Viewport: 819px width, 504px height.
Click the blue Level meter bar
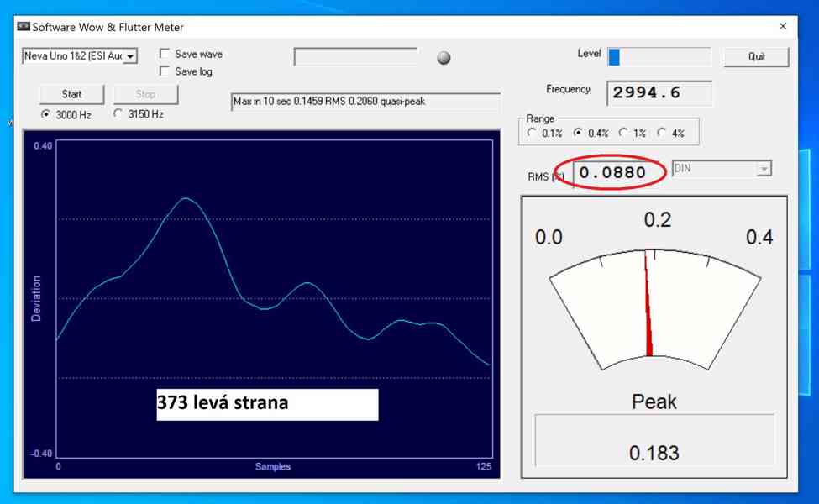click(614, 57)
